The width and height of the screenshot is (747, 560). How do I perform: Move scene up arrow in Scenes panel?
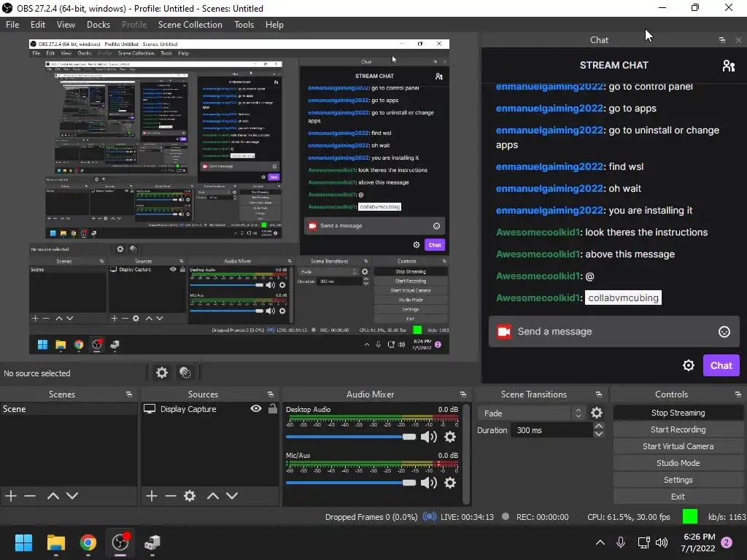coord(53,496)
